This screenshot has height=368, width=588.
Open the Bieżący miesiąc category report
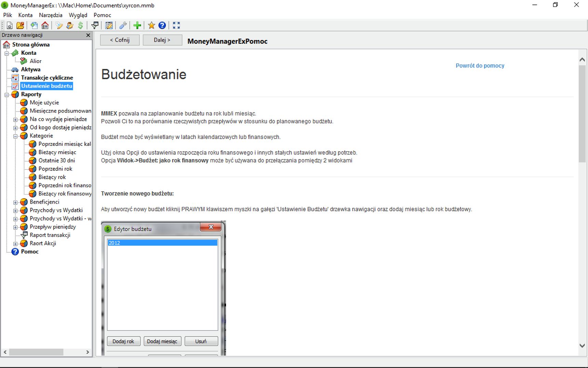click(57, 152)
